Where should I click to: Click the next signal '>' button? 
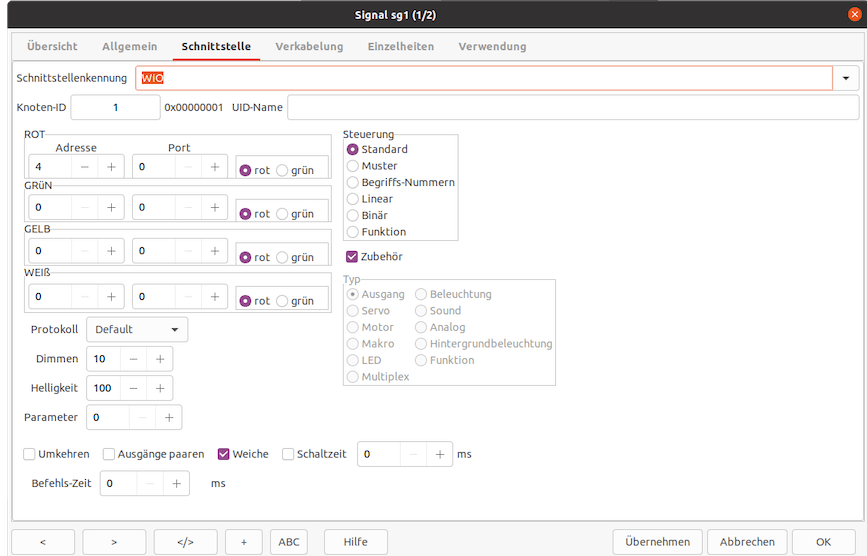(114, 542)
